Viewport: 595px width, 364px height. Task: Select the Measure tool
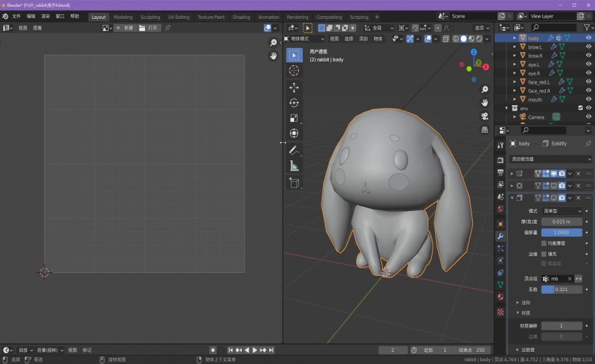click(293, 166)
